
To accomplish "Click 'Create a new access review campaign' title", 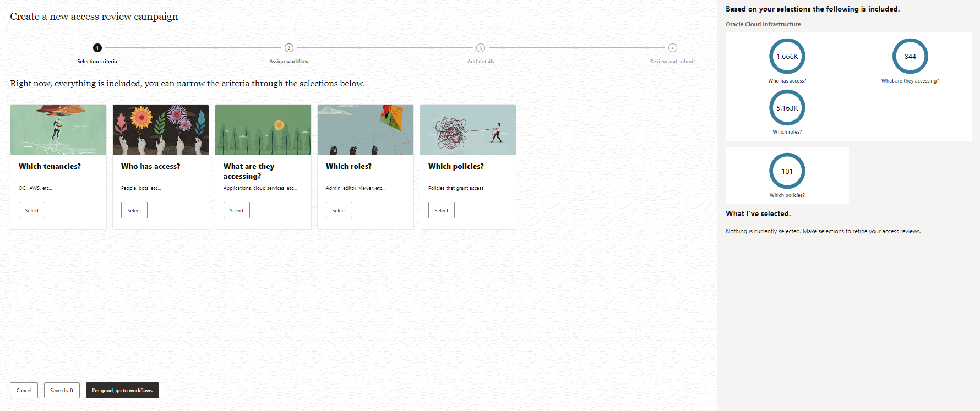I will pyautogui.click(x=94, y=17).
